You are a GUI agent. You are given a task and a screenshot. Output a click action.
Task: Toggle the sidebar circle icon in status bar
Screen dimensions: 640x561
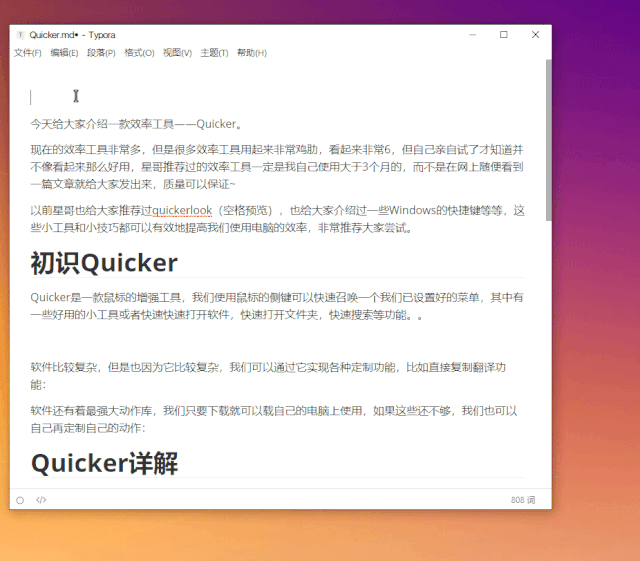click(20, 500)
